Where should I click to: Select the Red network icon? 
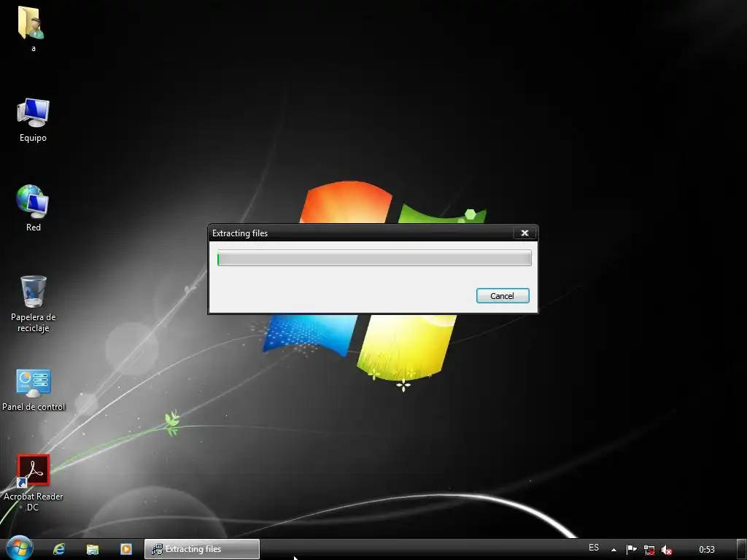pos(33,208)
